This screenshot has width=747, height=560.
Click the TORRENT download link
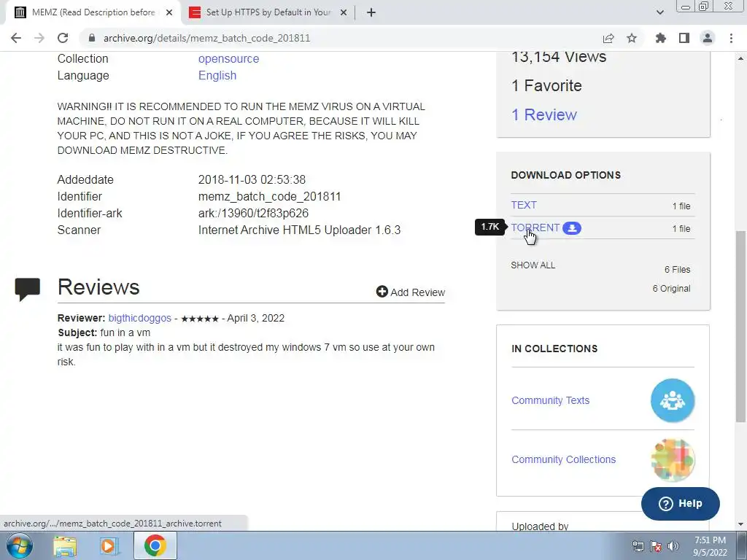coord(535,227)
